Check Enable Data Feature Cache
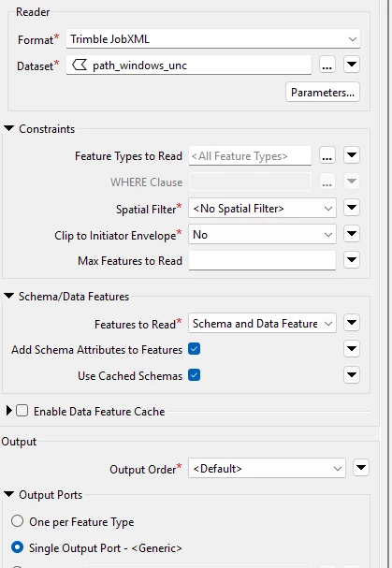Viewport: 392px width, 568px height. [x=22, y=411]
